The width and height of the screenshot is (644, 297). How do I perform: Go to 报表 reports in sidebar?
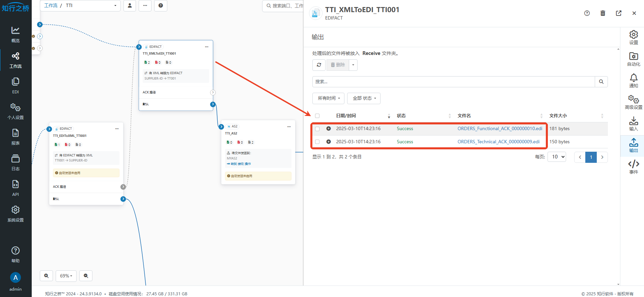click(16, 137)
